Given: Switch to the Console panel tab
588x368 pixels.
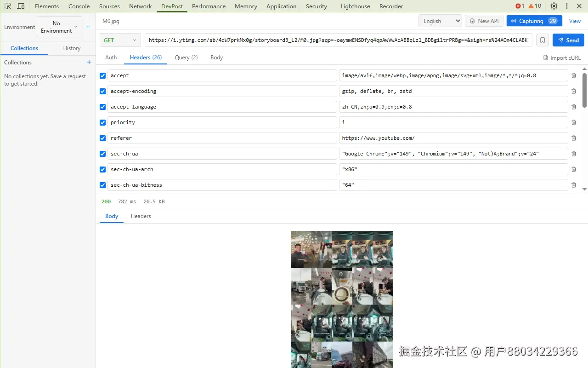Looking at the screenshot, I should coord(79,6).
